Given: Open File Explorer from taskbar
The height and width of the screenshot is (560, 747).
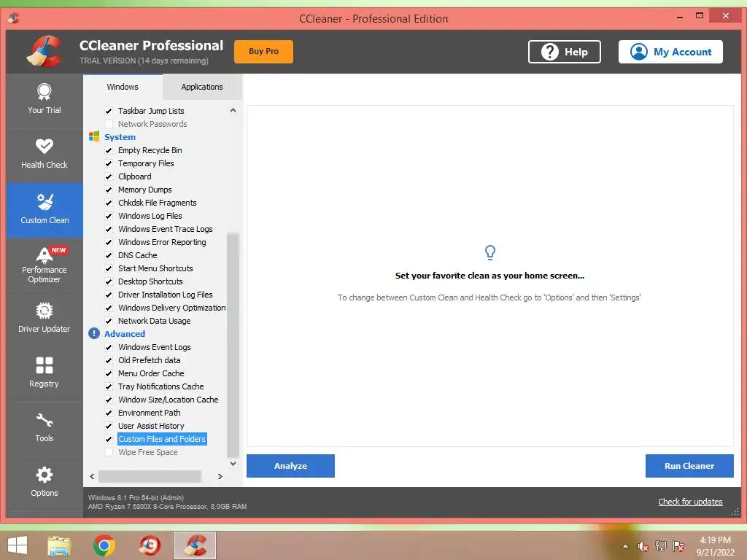Looking at the screenshot, I should pos(59,545).
